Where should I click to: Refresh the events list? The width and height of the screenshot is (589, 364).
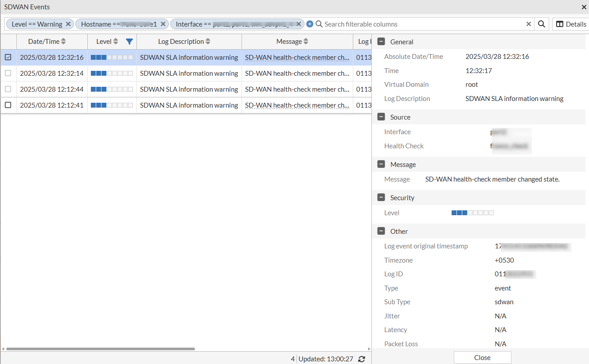click(x=362, y=359)
